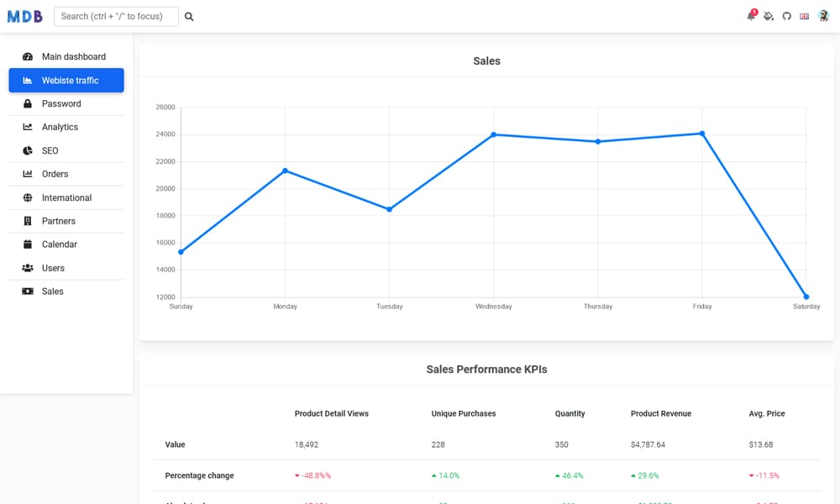Click the MDB logo
The height and width of the screenshot is (504, 840).
tap(25, 15)
